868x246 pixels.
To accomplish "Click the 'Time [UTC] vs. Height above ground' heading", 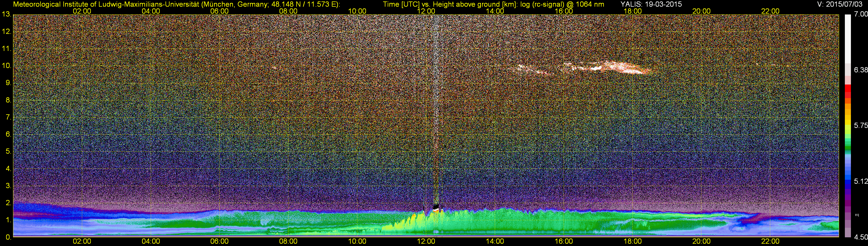I will click(x=493, y=4).
